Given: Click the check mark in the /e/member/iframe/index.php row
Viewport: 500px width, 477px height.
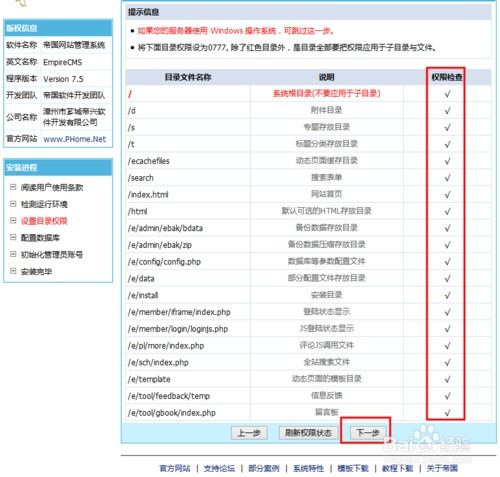Looking at the screenshot, I should pos(447,312).
